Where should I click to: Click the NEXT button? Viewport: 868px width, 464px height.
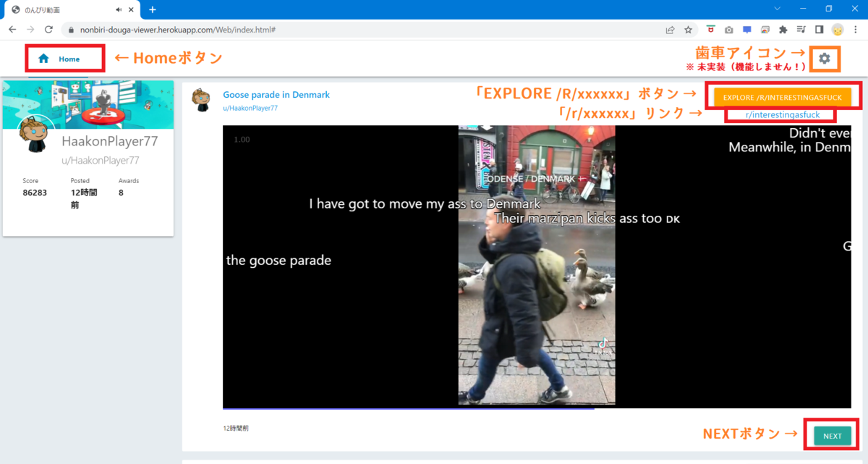tap(832, 436)
